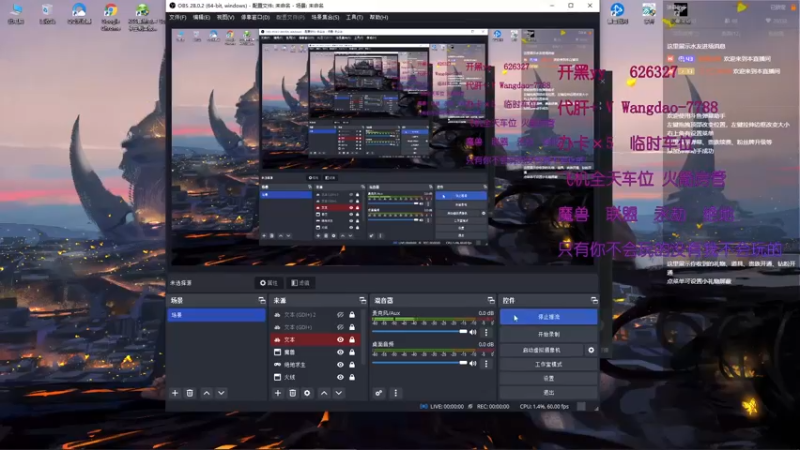The image size is (800, 450).
Task: Open the 工具(T) menu
Action: tap(354, 17)
